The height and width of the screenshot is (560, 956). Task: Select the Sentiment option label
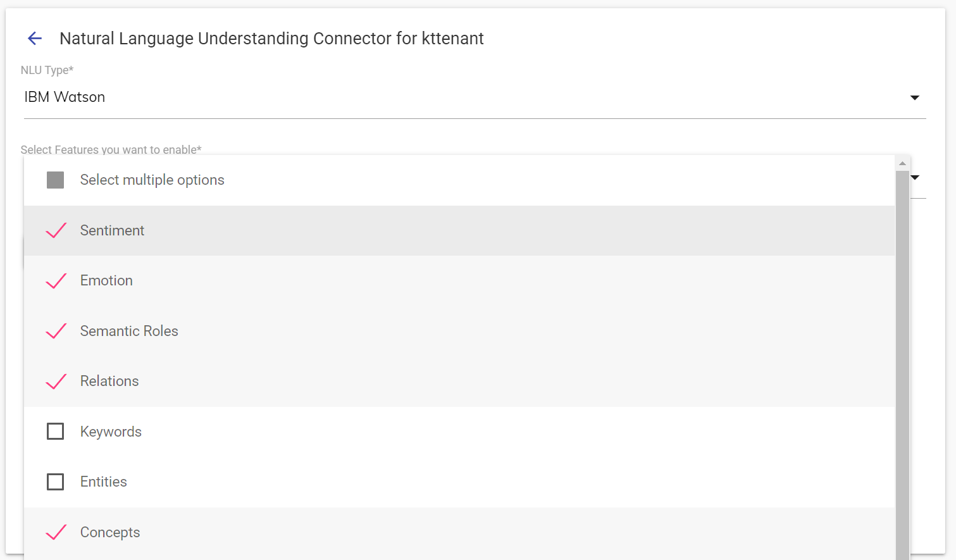point(112,230)
